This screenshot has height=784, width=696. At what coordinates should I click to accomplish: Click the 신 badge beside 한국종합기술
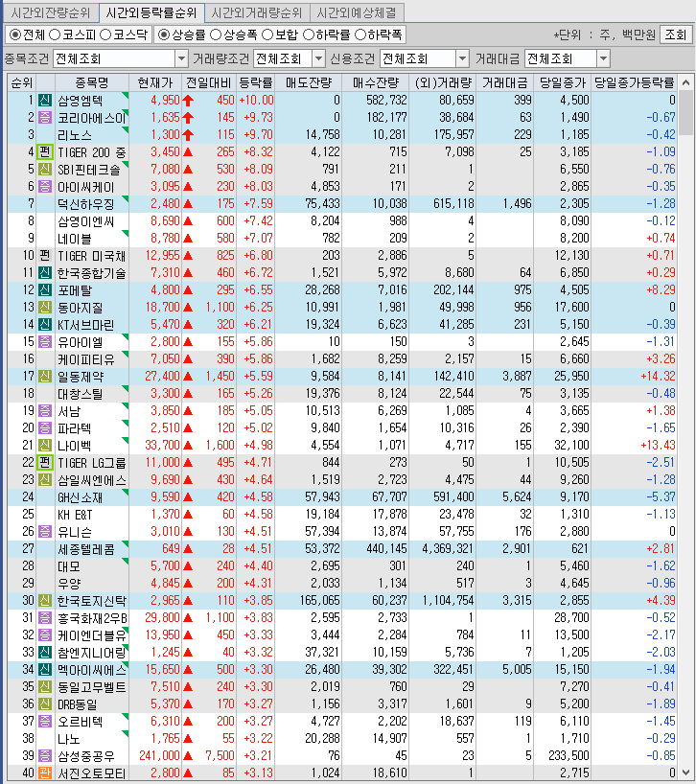pyautogui.click(x=45, y=272)
